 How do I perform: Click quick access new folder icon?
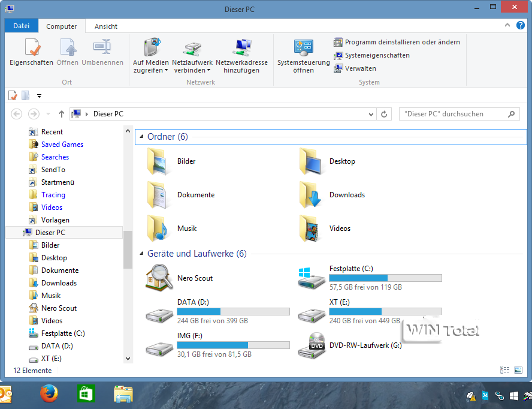25,96
